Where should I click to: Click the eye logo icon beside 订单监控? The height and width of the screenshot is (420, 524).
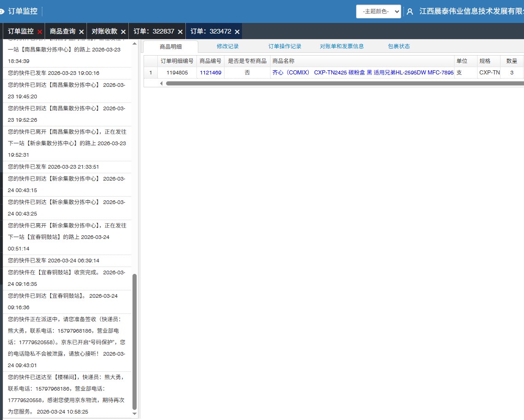pos(2,11)
